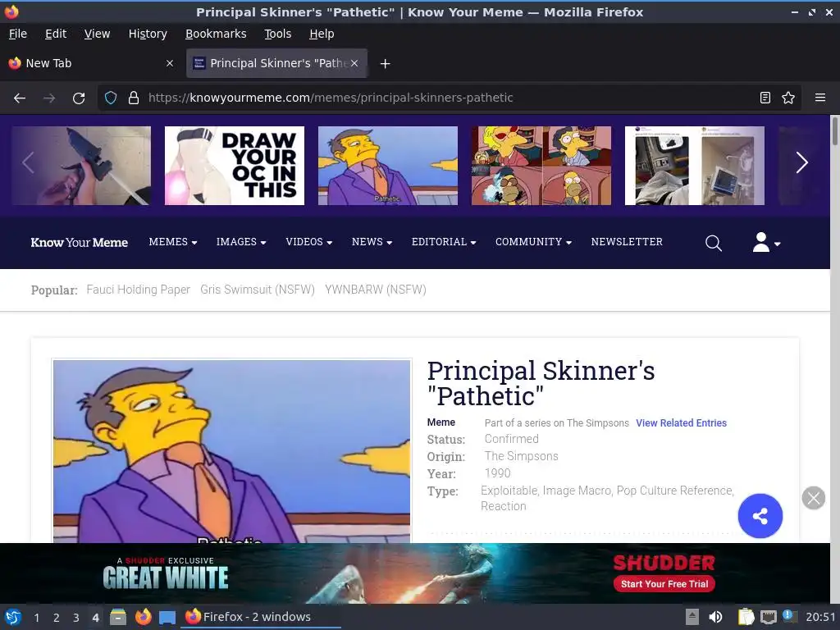Reload the current page
Screen dimensions: 840x630
[79, 98]
